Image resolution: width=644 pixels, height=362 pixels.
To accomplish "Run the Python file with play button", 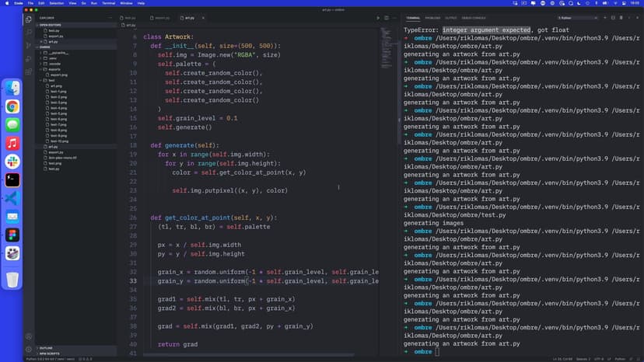I will (x=378, y=17).
